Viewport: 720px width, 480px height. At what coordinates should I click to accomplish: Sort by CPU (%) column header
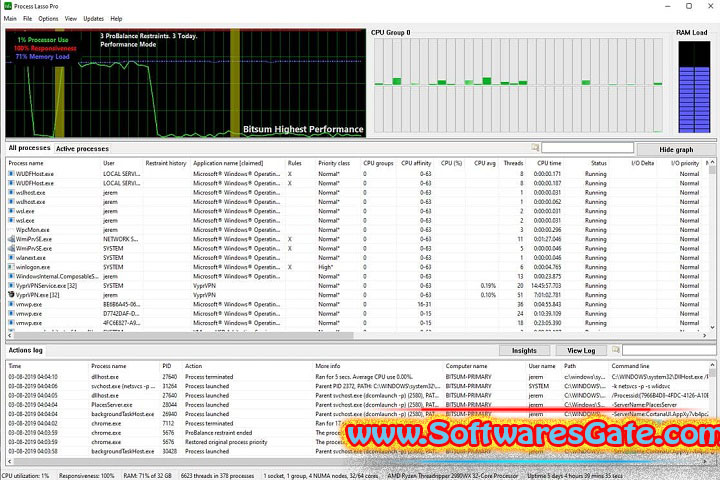pyautogui.click(x=451, y=163)
